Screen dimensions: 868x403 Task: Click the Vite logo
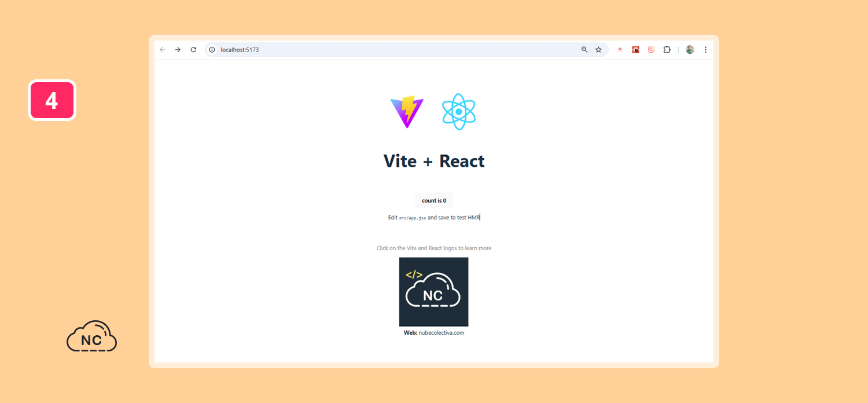(x=407, y=112)
